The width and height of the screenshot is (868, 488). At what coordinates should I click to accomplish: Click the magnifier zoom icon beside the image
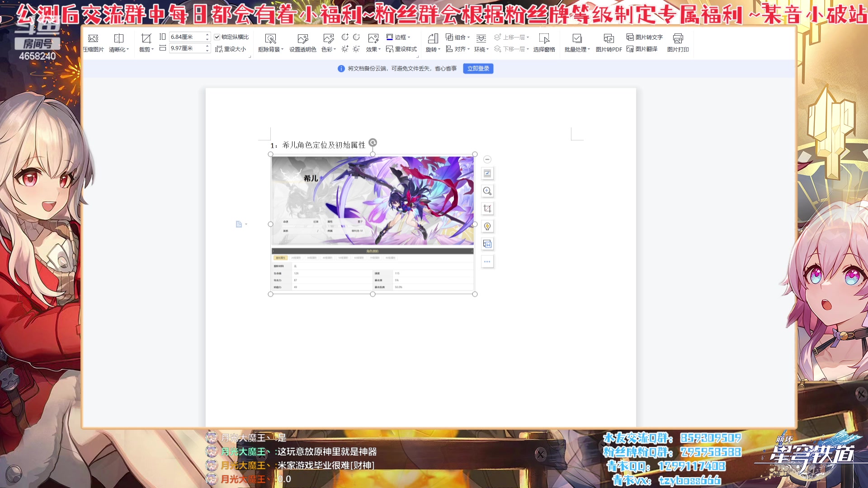pos(487,191)
